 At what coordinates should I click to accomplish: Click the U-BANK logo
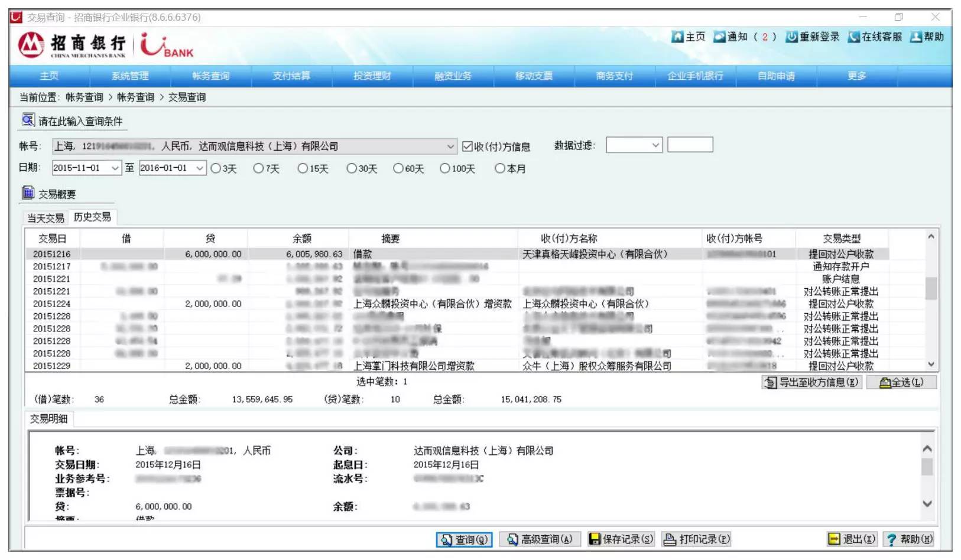coord(167,45)
